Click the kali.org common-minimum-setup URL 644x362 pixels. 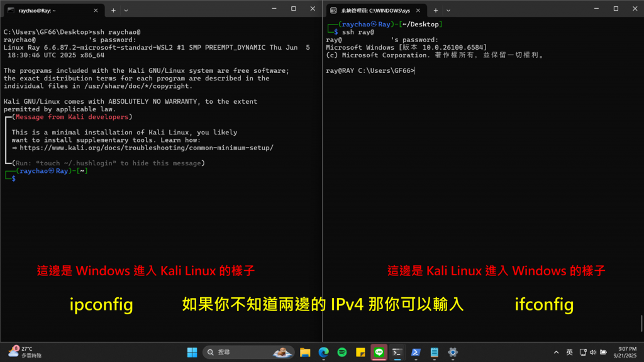(147, 148)
